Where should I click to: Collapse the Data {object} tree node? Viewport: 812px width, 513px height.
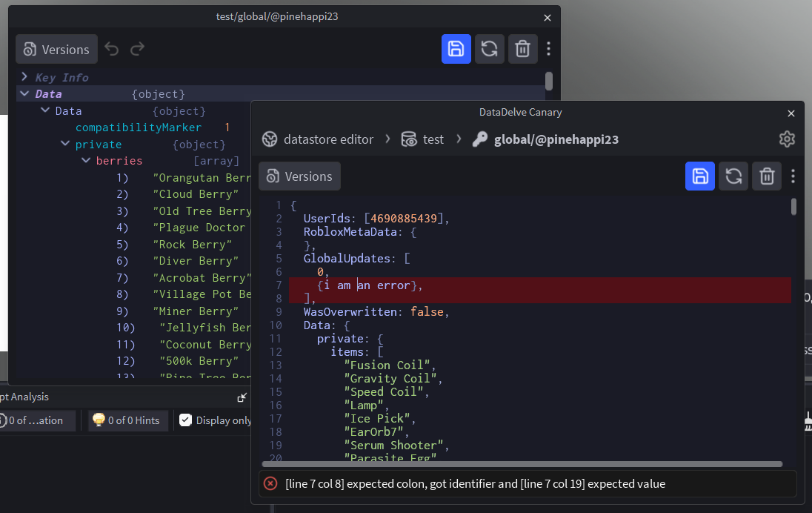tap(24, 93)
